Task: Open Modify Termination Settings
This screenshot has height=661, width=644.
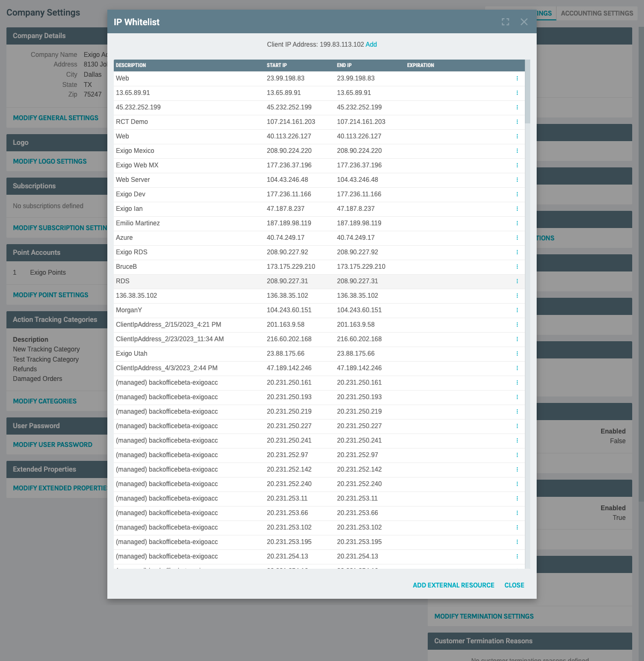Action: click(x=484, y=616)
